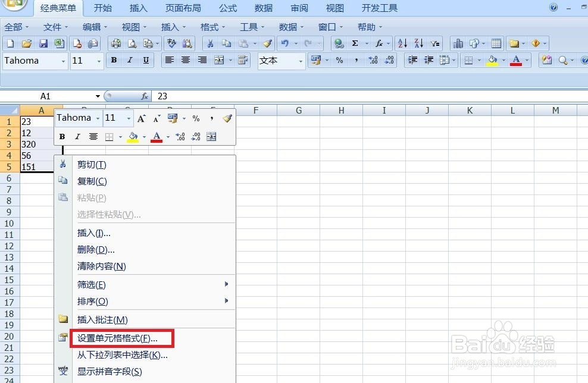
Task: Click the Name Box showing A1
Action: click(x=45, y=96)
